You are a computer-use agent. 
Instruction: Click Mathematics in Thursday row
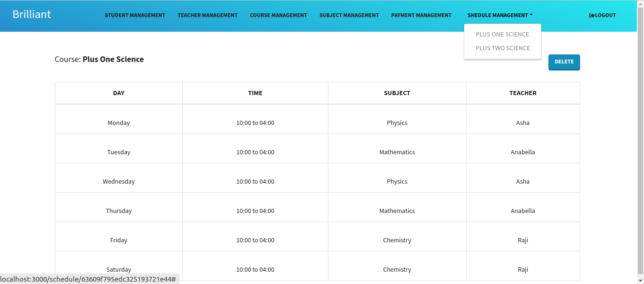point(397,211)
